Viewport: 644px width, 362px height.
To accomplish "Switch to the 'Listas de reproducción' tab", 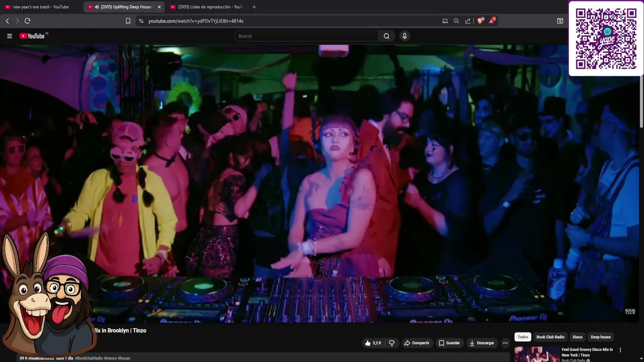I will coord(206,7).
